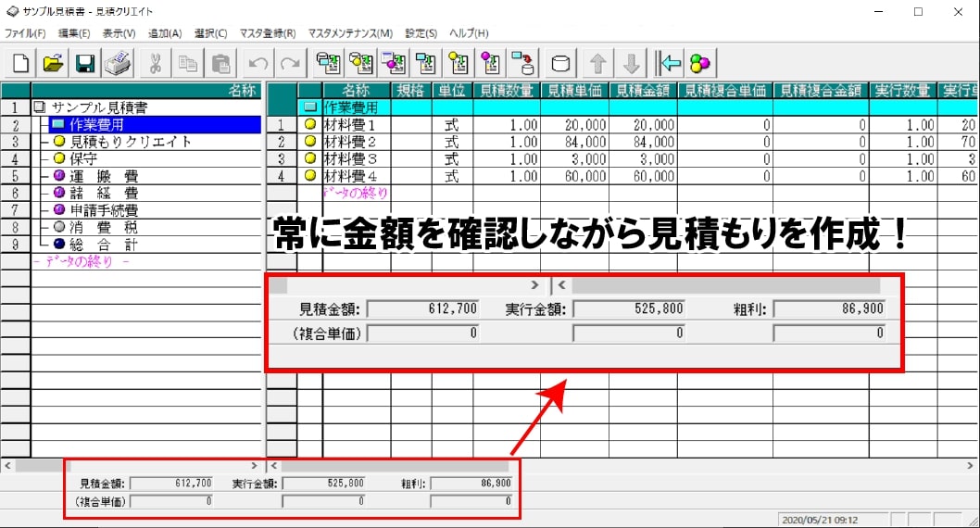Open a file with the yellow folder icon

click(x=53, y=63)
